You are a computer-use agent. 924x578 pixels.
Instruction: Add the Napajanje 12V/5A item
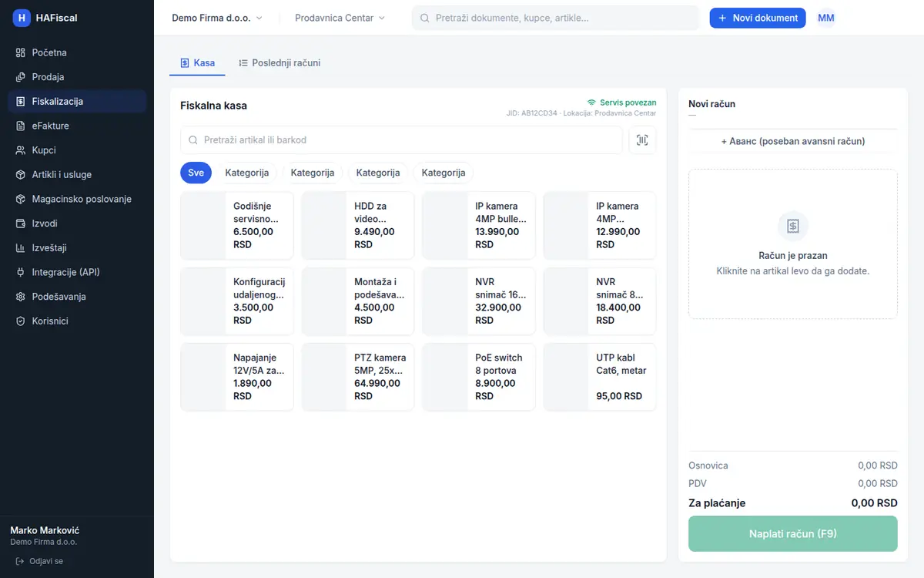tap(237, 377)
